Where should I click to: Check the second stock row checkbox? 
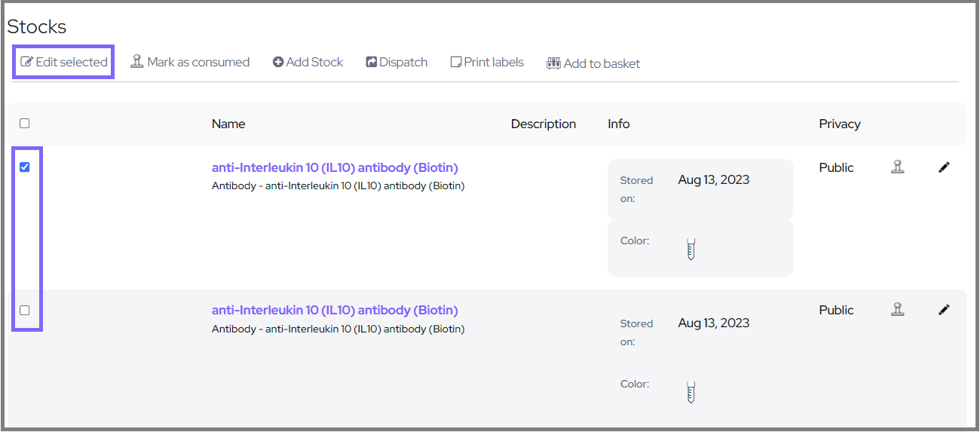click(24, 310)
